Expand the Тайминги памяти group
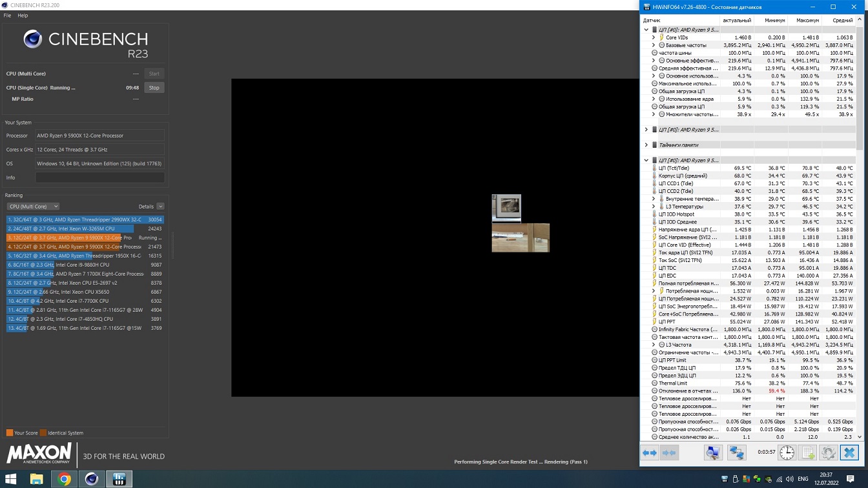Screen dimensions: 868x488 (646, 145)
